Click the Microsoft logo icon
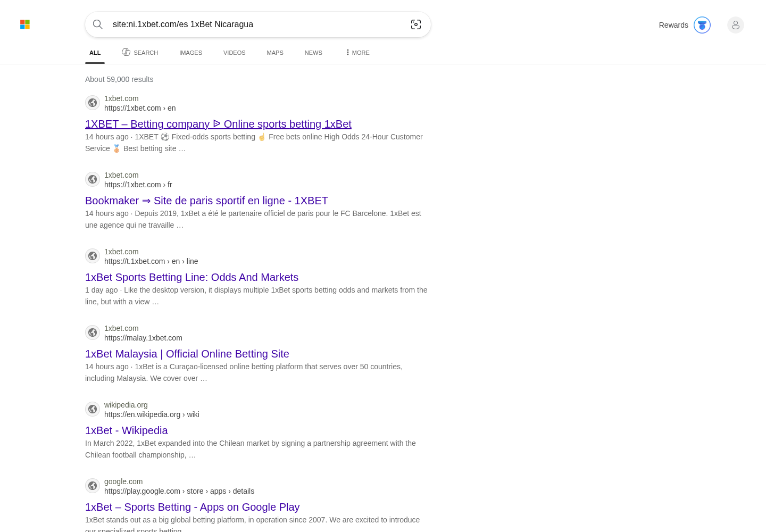 pos(25,24)
